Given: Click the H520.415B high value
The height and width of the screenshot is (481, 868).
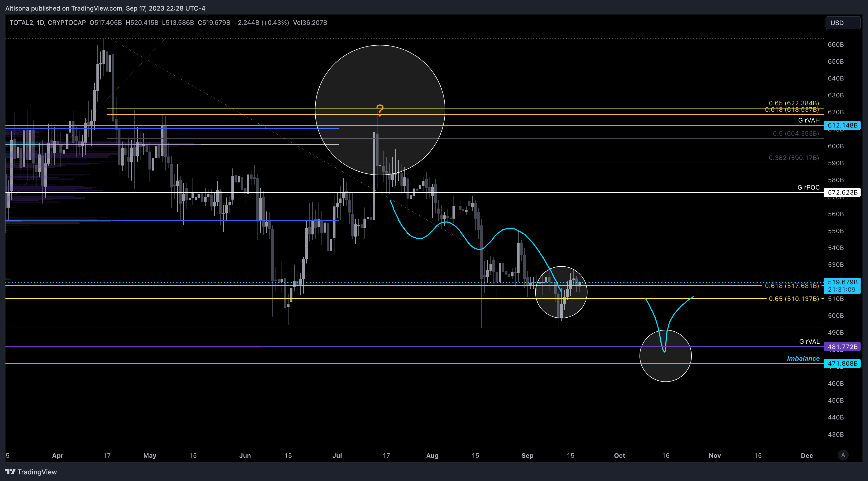Looking at the screenshot, I should coord(142,22).
